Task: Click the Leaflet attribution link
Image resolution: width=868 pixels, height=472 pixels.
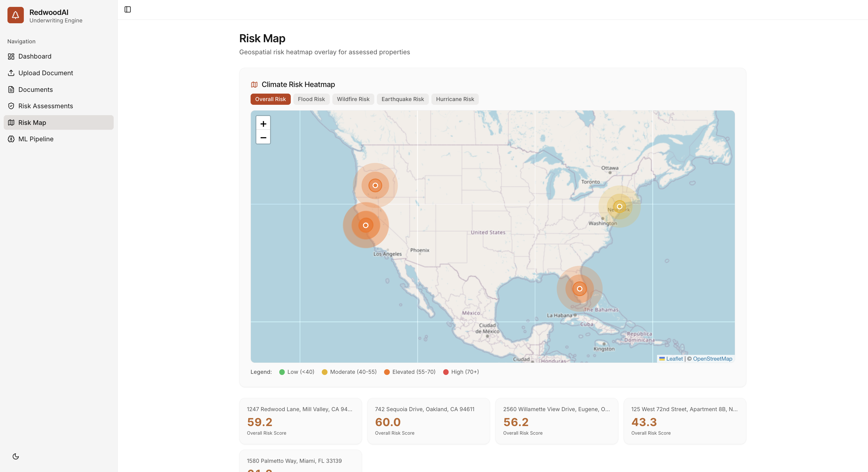Action: (674, 359)
